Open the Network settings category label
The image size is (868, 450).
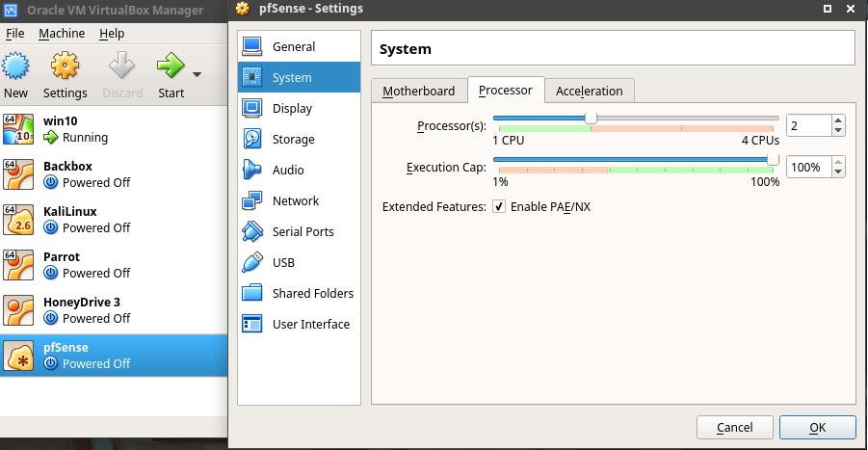tap(296, 201)
